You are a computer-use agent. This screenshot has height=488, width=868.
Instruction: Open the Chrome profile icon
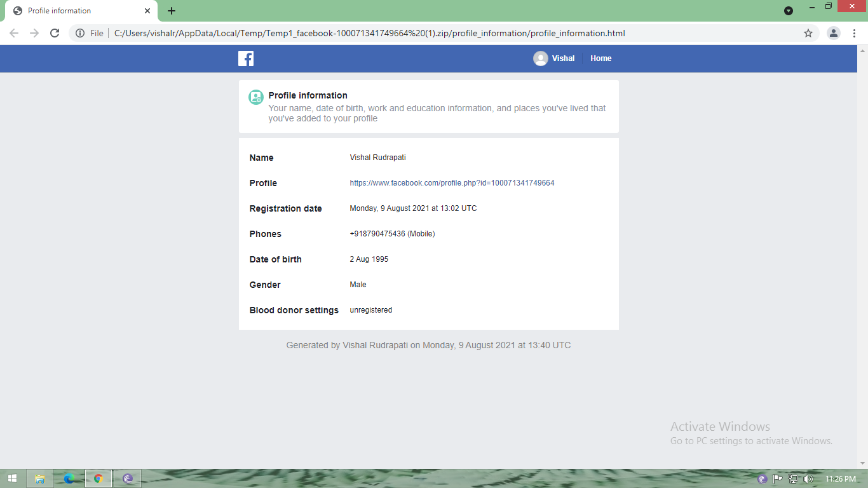point(832,32)
